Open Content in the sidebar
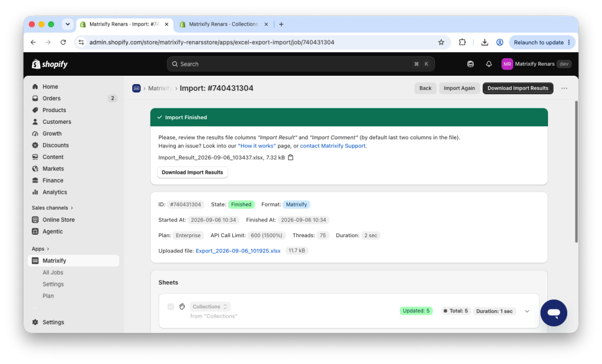 pos(53,157)
